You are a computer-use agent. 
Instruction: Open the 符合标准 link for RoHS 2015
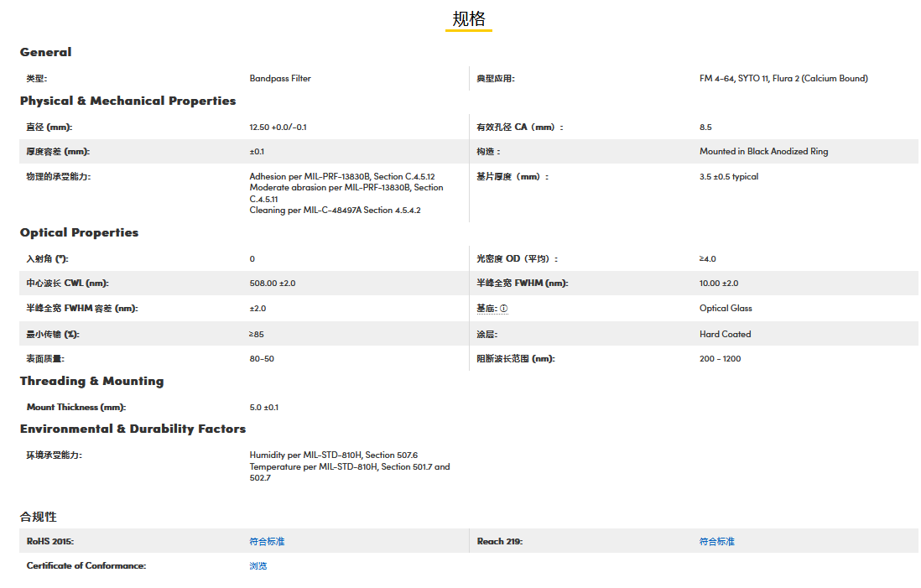[x=267, y=542]
